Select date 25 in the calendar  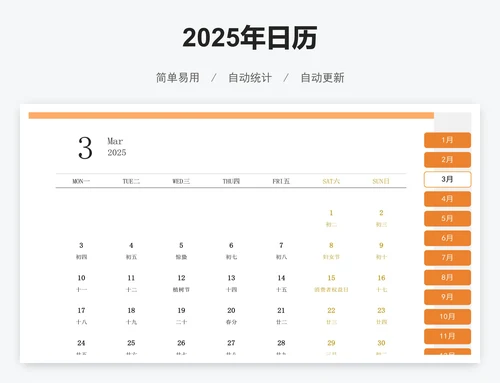(x=131, y=343)
